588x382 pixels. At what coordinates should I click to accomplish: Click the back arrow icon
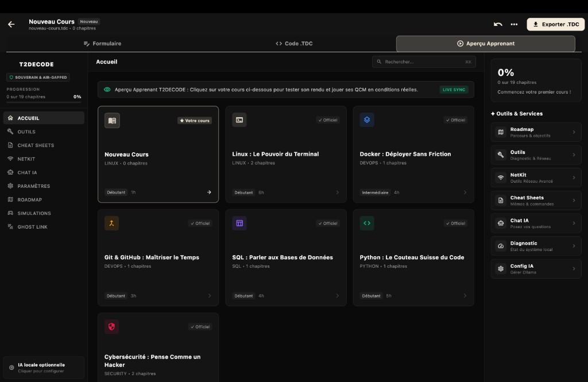[x=11, y=24]
